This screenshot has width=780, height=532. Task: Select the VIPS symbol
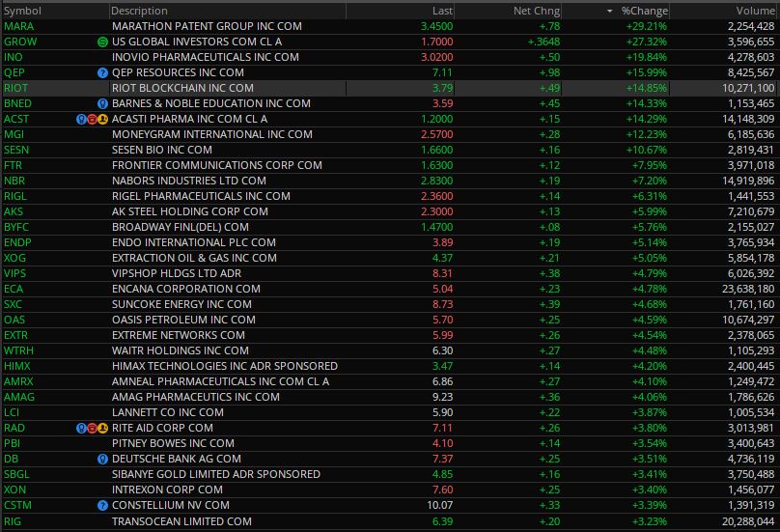(14, 273)
